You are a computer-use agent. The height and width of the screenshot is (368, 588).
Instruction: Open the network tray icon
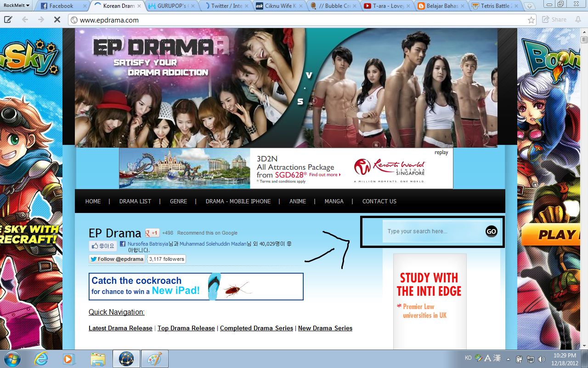pos(531,359)
